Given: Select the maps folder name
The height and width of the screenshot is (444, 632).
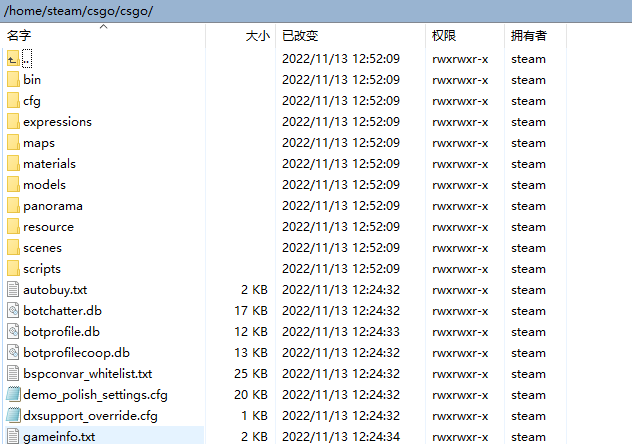Looking at the screenshot, I should click(x=39, y=143).
